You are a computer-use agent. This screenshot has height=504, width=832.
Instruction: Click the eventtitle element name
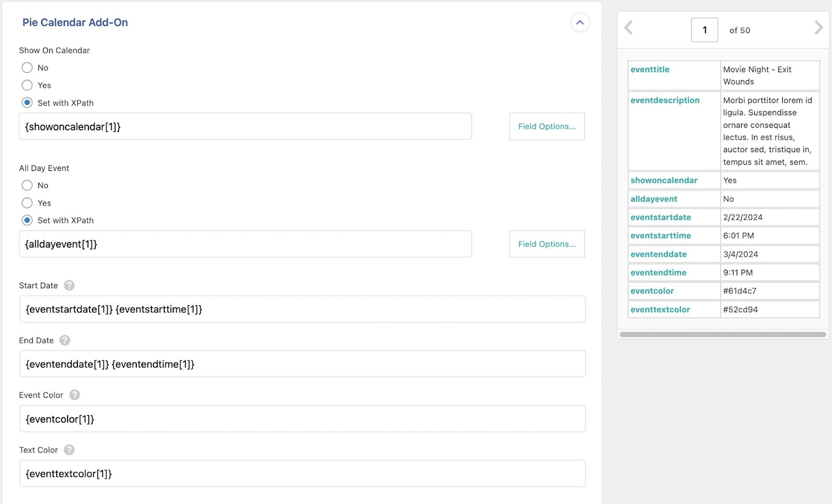pos(650,70)
